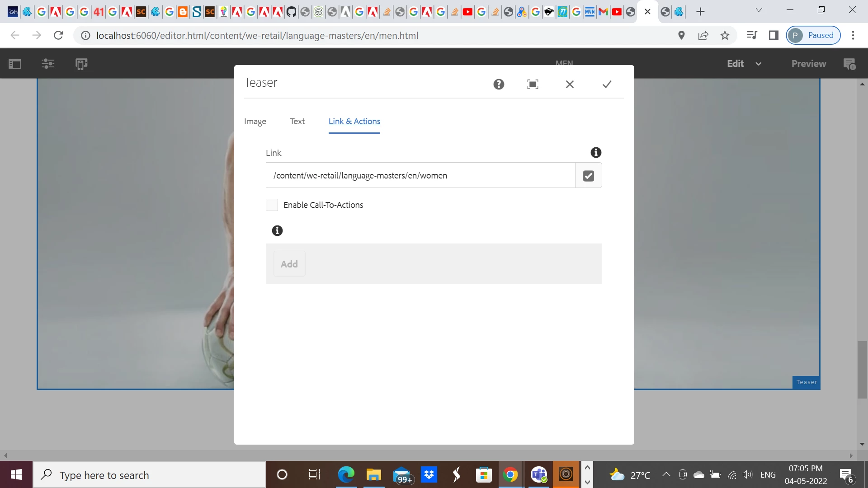
Task: Click the Link path input field
Action: tap(420, 176)
